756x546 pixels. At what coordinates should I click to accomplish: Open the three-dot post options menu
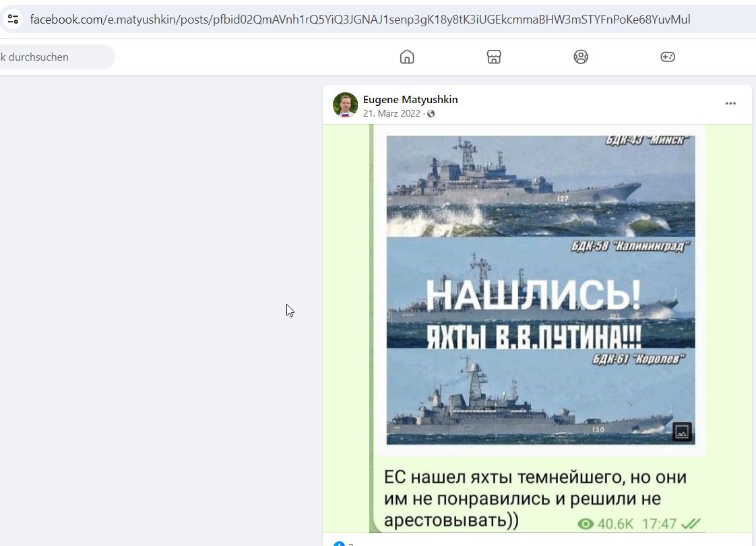730,103
